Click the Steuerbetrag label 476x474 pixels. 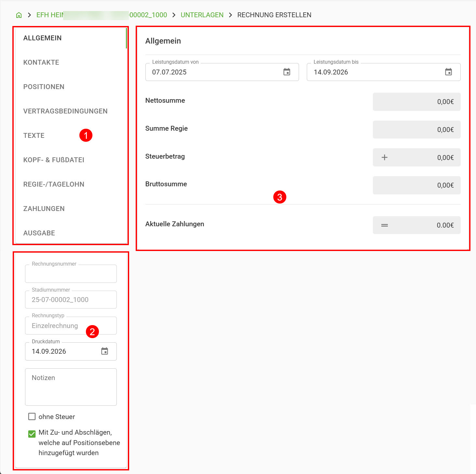(x=165, y=156)
